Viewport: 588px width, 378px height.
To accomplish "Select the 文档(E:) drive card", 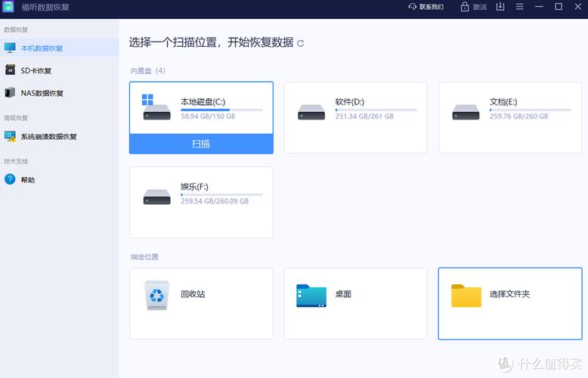I will point(510,117).
